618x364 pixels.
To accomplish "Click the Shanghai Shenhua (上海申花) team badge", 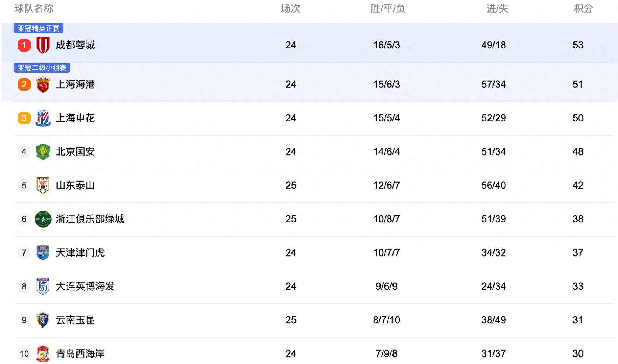I will [43, 118].
